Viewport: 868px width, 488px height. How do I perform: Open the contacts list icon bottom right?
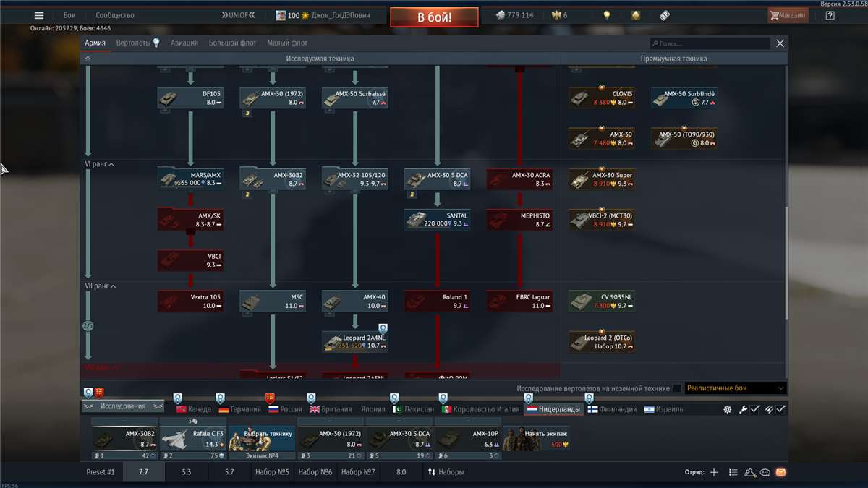749,471
